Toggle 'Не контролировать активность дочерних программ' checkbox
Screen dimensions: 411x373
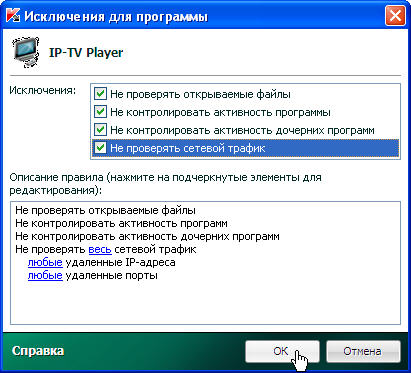(100, 130)
